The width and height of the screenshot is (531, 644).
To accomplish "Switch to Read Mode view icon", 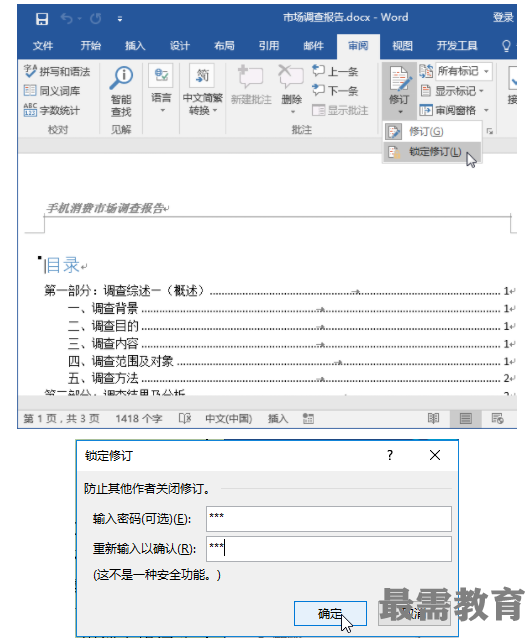I will (x=433, y=419).
